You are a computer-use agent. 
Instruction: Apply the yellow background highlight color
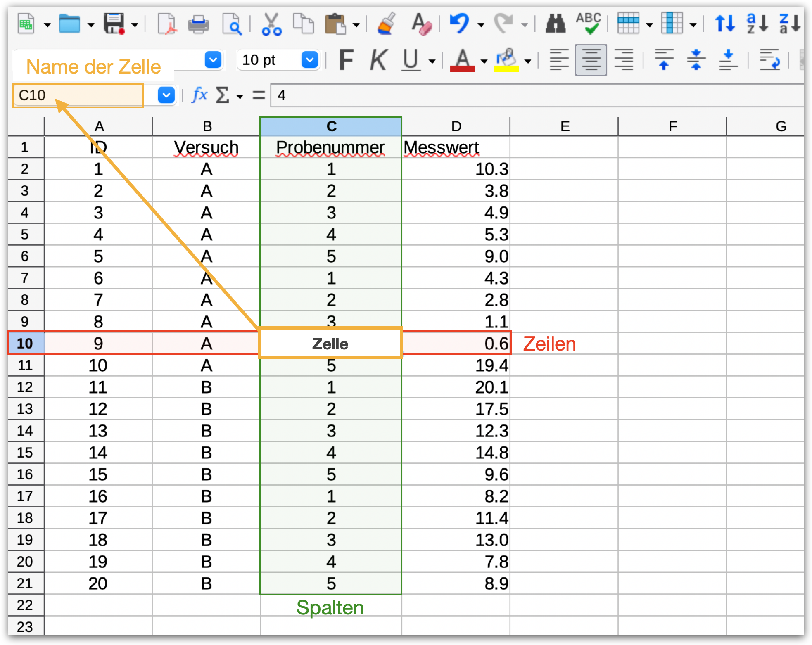pos(506,60)
